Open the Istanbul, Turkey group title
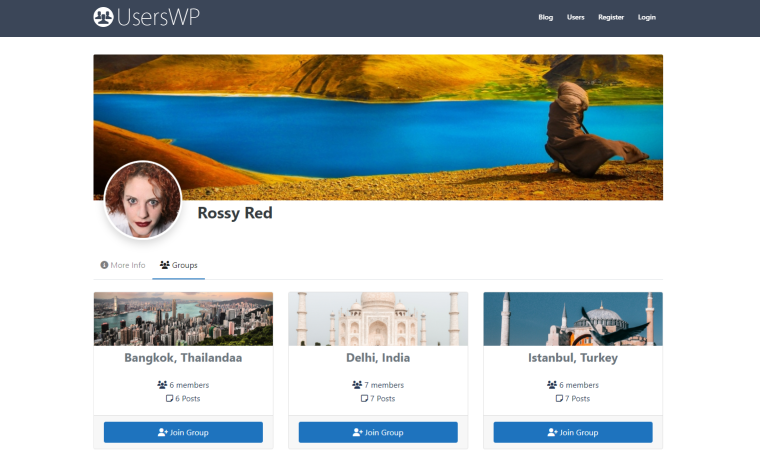 tap(573, 358)
